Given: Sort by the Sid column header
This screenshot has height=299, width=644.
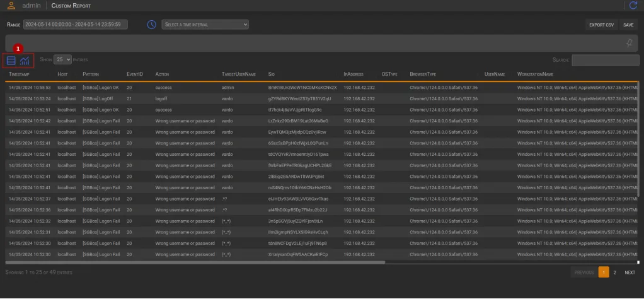Looking at the screenshot, I should (271, 74).
